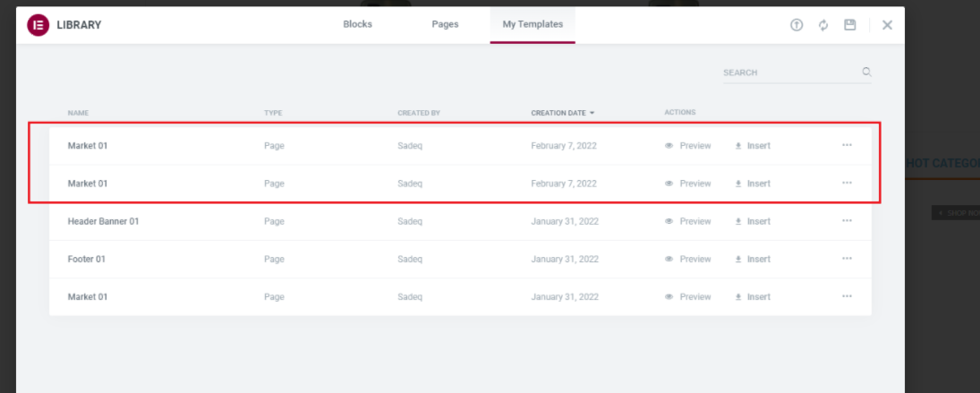This screenshot has height=393, width=980.
Task: Click January 31, 2022 date for Header Banner 01
Action: click(565, 221)
